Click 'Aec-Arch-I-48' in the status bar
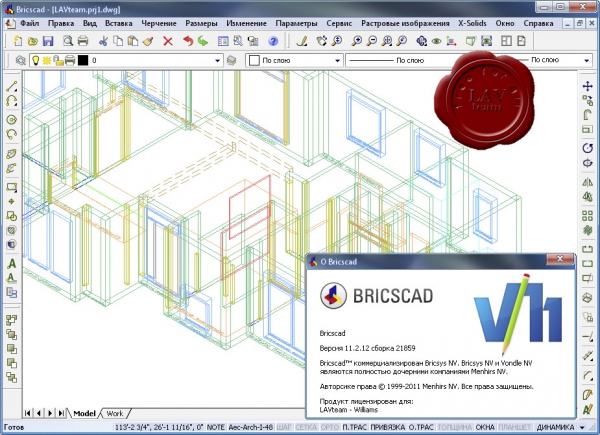Screen dimensions: 600x435 click(250, 427)
